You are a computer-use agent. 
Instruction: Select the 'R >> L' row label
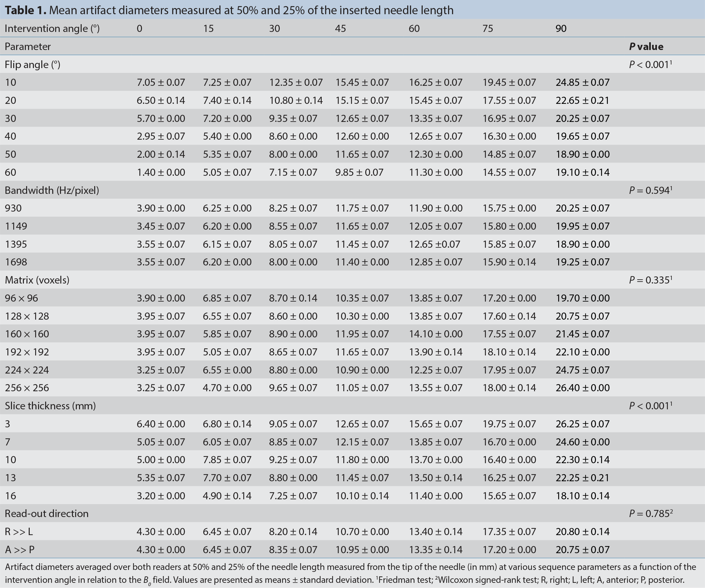[19, 532]
